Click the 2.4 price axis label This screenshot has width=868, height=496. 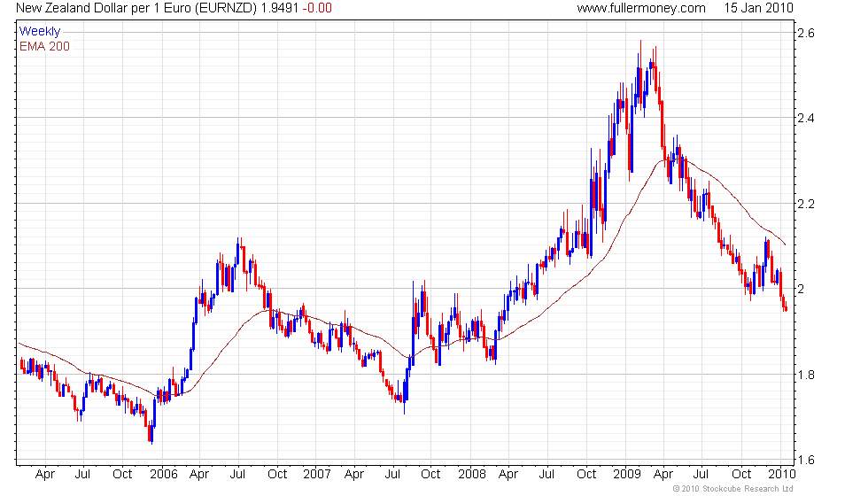pyautogui.click(x=806, y=118)
